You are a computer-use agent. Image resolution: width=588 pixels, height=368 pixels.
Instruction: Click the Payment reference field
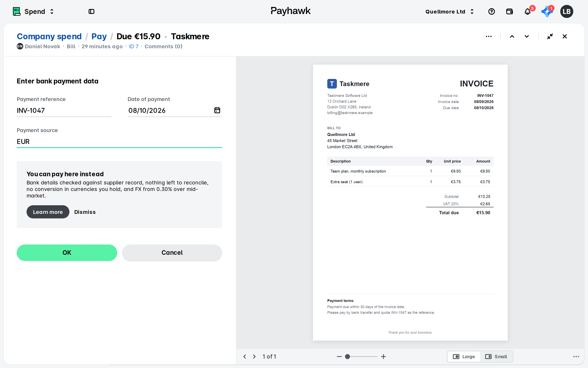pos(64,110)
